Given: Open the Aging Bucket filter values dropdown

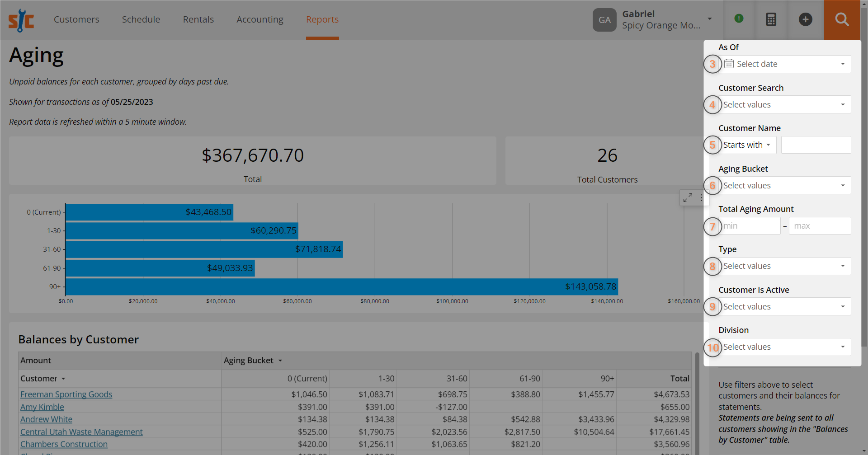Looking at the screenshot, I should [x=785, y=185].
